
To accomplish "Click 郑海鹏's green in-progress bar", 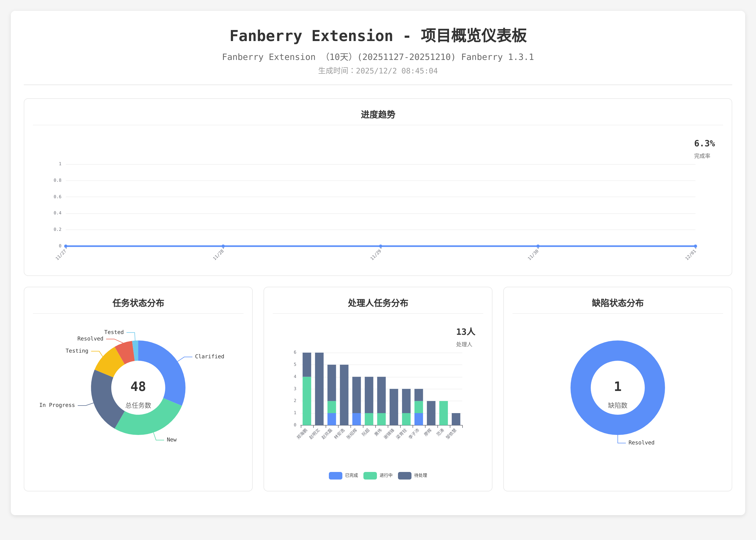I will pyautogui.click(x=307, y=401).
